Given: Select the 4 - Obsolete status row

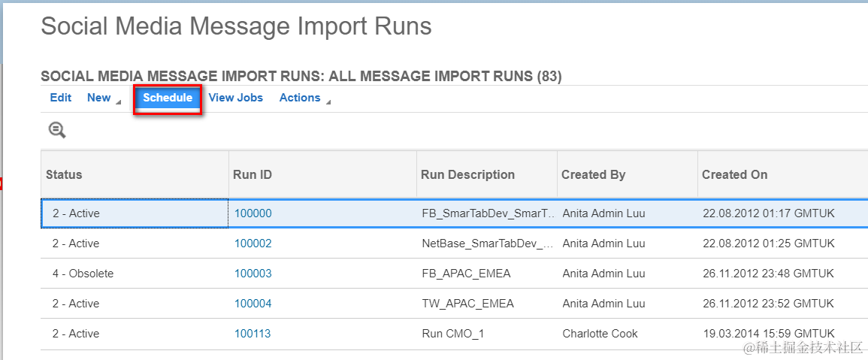Looking at the screenshot, I should tap(83, 274).
